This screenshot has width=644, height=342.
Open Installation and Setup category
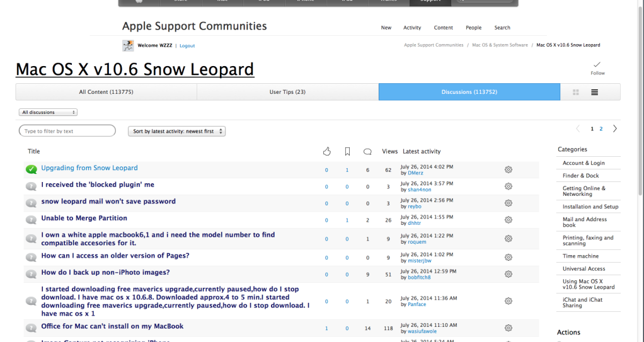coord(590,207)
